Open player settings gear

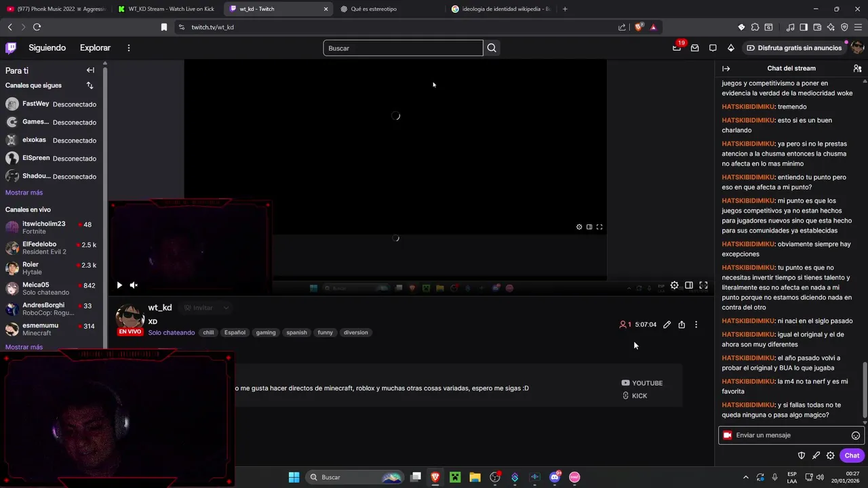click(x=674, y=285)
